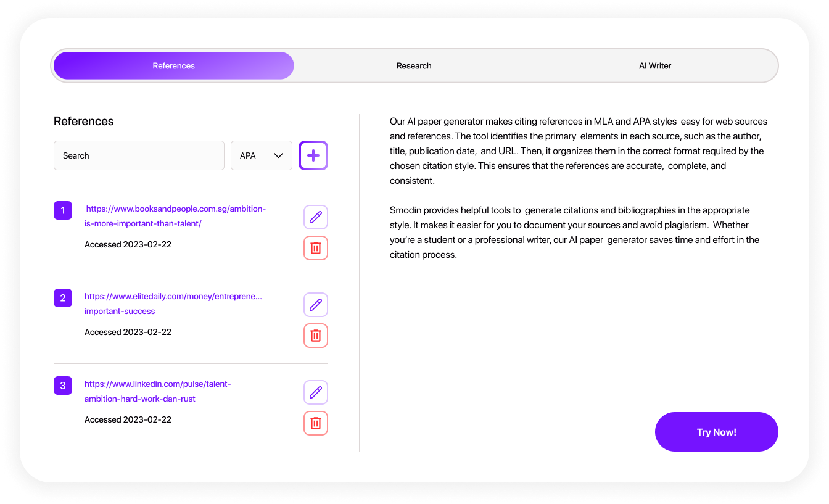Select the number 3 reference badge
The width and height of the screenshot is (829, 504).
point(63,386)
